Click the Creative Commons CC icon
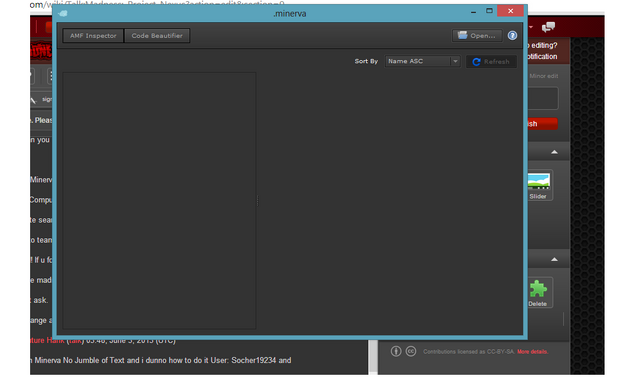 click(411, 351)
